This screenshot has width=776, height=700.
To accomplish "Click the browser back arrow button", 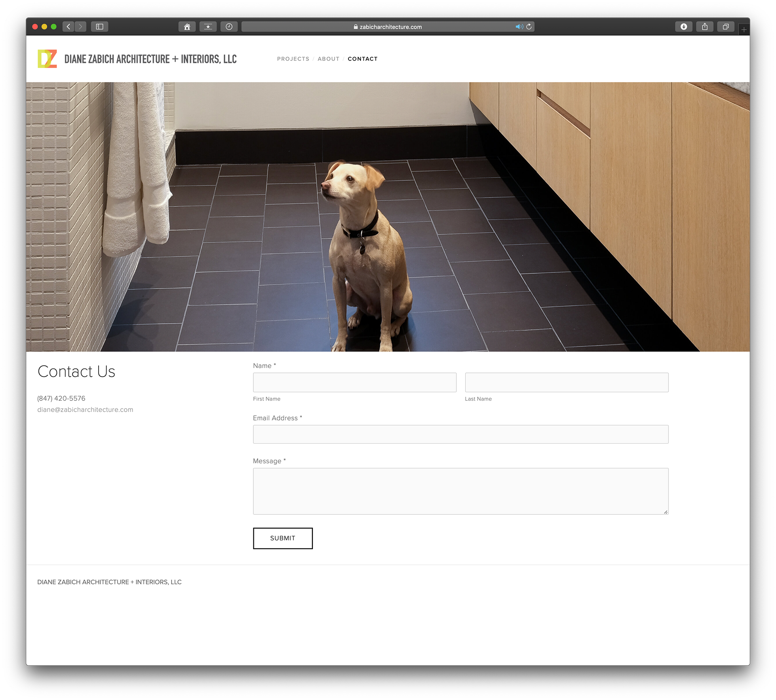I will pos(68,27).
